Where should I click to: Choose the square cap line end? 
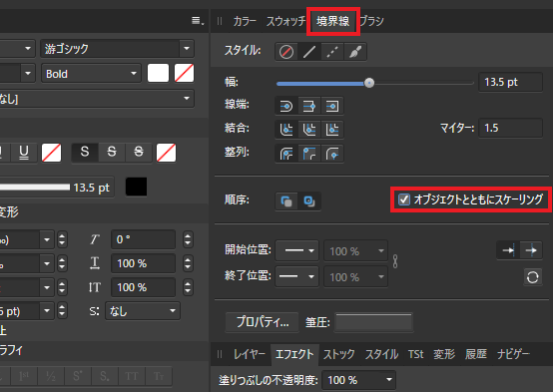332,106
